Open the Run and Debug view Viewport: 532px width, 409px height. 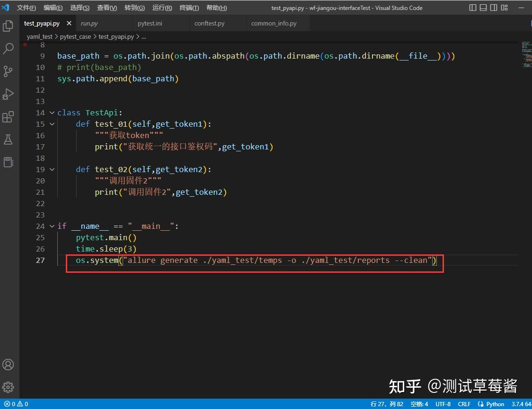[8, 94]
